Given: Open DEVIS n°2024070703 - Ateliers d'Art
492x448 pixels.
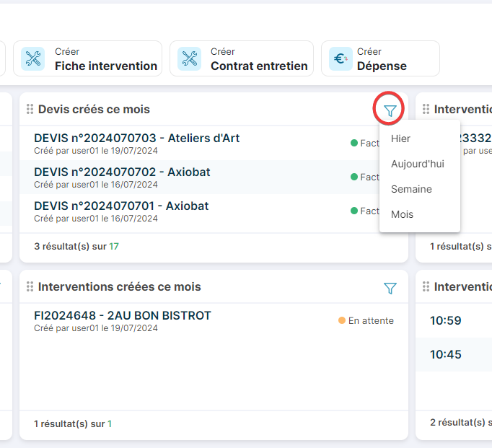Looking at the screenshot, I should 136,138.
